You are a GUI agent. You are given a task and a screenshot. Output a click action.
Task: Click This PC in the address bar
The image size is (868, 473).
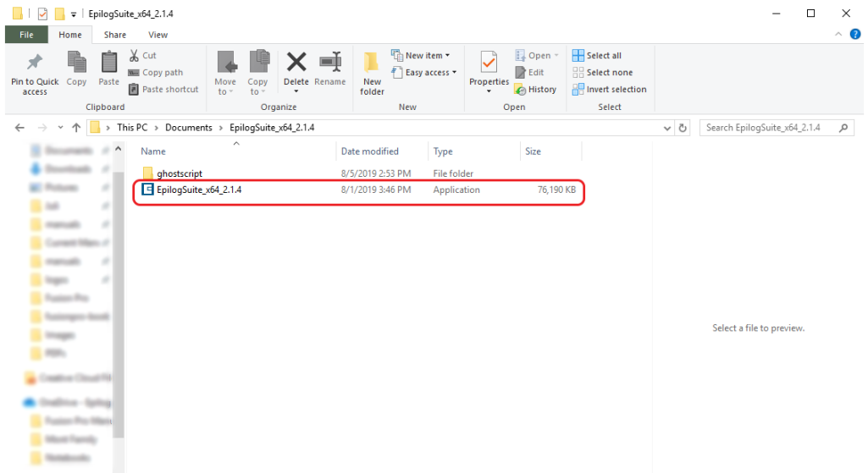132,128
